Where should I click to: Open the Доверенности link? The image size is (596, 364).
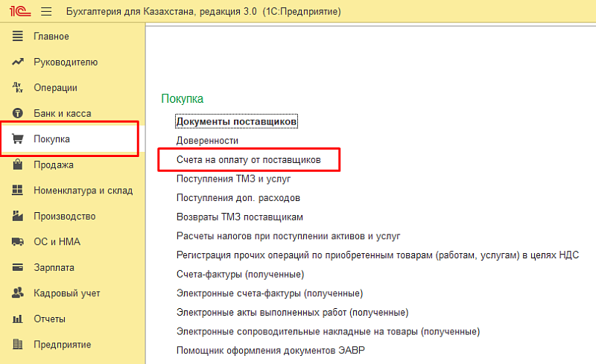pyautogui.click(x=207, y=141)
